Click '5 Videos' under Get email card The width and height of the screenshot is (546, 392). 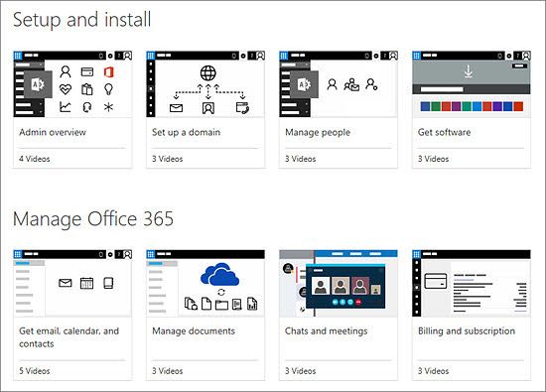coord(35,371)
